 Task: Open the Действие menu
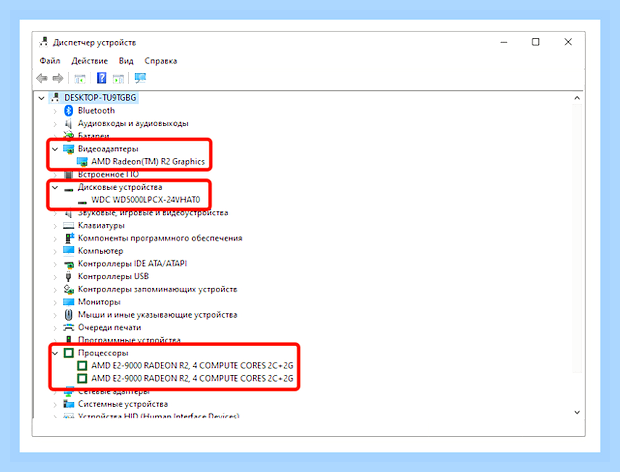point(89,61)
